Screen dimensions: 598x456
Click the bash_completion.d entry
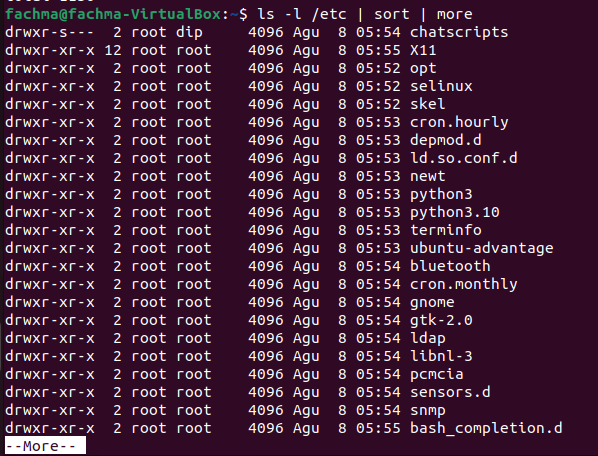point(486,428)
